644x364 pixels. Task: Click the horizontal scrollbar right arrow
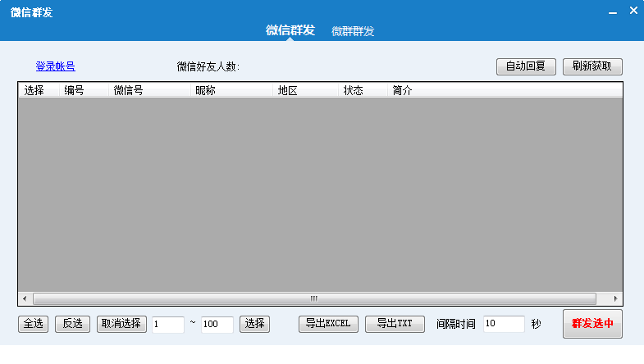(x=615, y=298)
